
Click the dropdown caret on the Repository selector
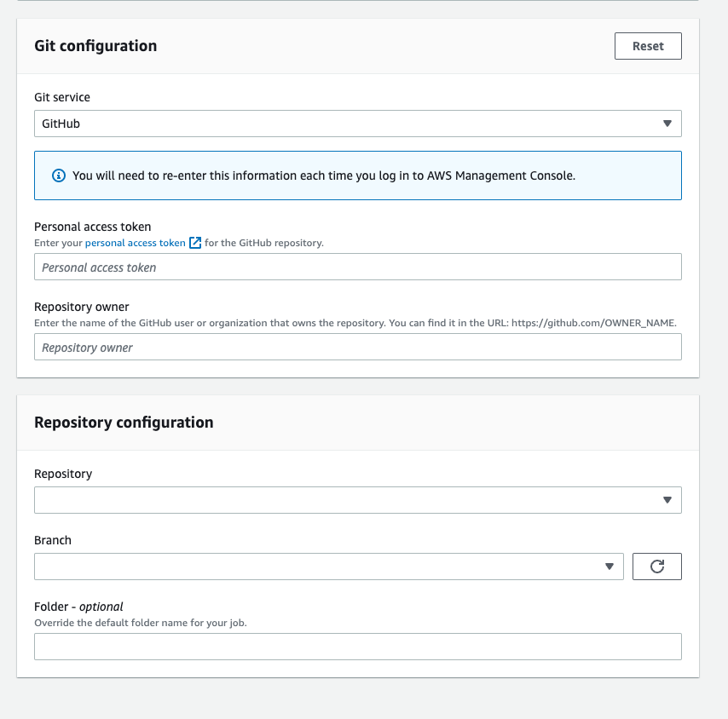tap(667, 500)
